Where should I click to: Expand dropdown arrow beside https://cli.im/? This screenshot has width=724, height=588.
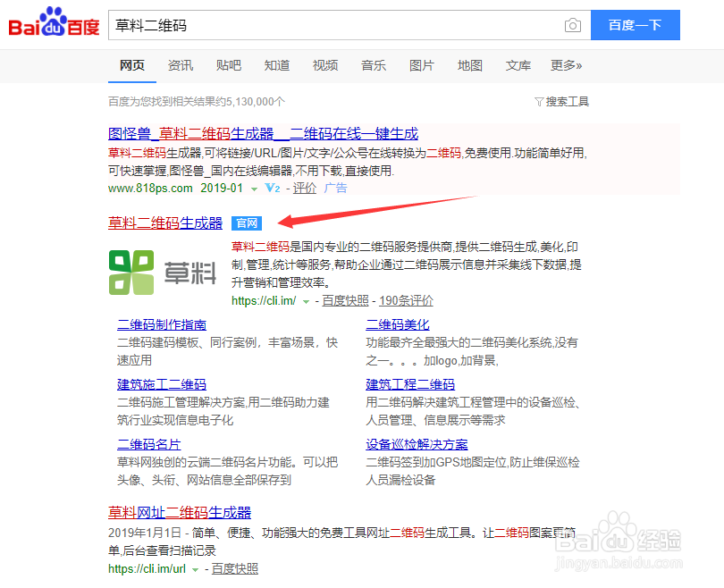(x=306, y=302)
